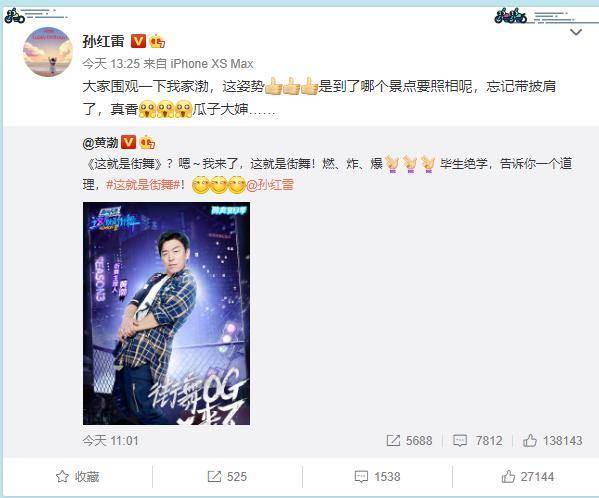
Task: Favorite this post with the 收藏 star
Action: click(78, 477)
